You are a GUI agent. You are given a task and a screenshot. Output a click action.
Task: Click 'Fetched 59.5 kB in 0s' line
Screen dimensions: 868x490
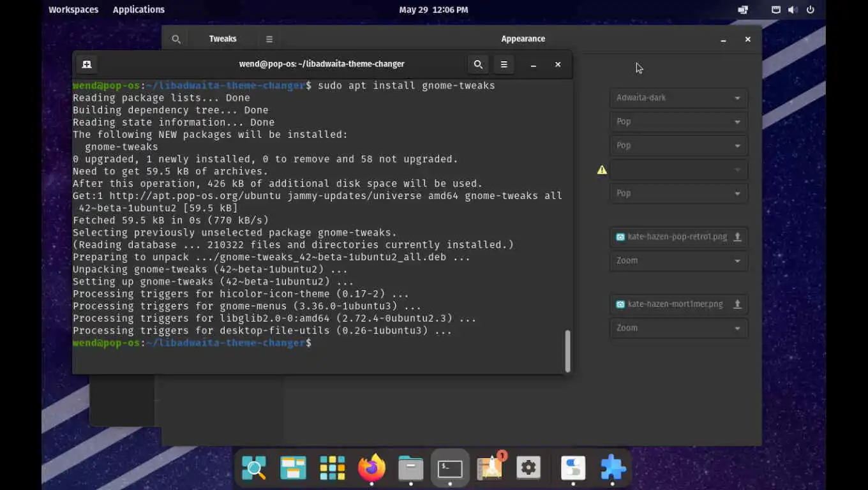coord(170,220)
